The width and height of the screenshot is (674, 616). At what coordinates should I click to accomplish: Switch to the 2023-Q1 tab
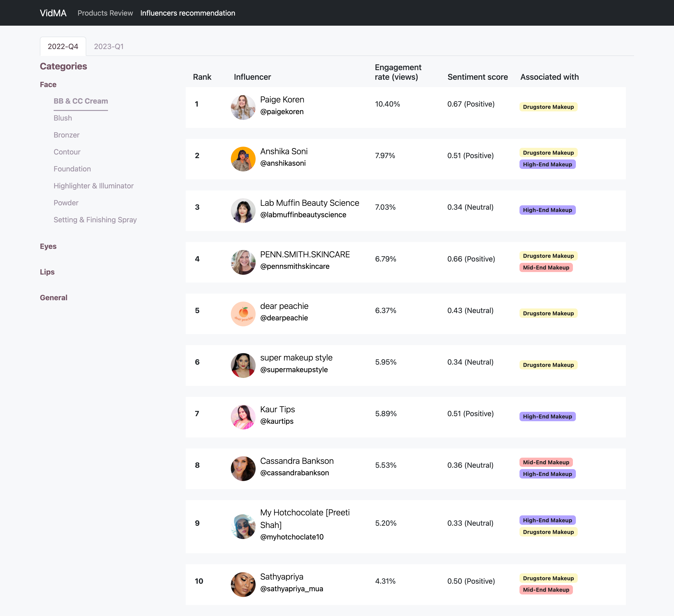click(109, 47)
